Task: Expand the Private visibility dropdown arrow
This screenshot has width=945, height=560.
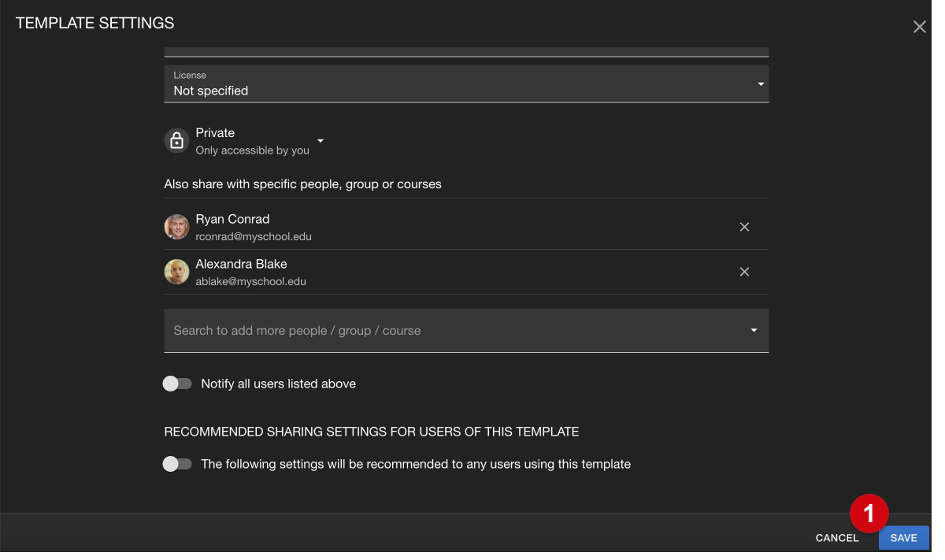Action: pyautogui.click(x=321, y=141)
